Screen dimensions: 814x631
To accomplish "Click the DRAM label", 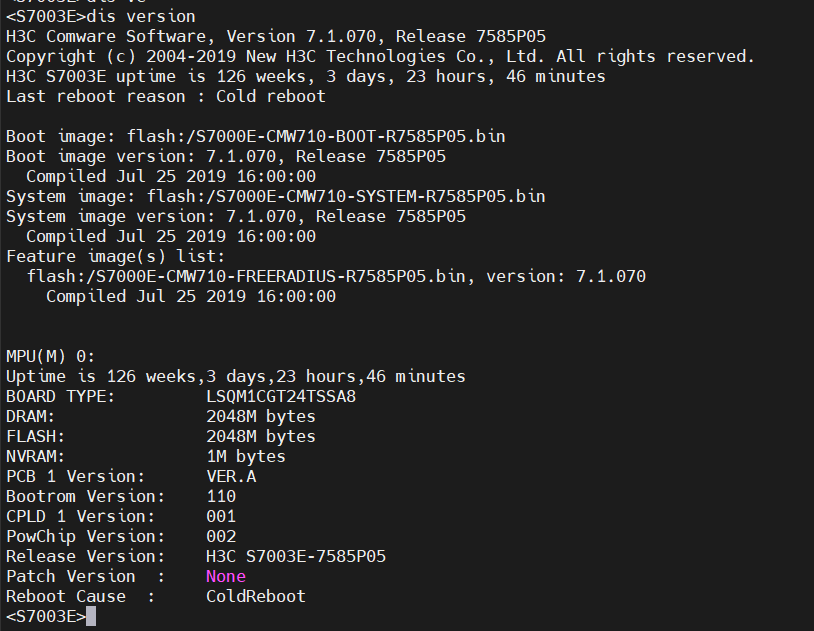I will (30, 416).
